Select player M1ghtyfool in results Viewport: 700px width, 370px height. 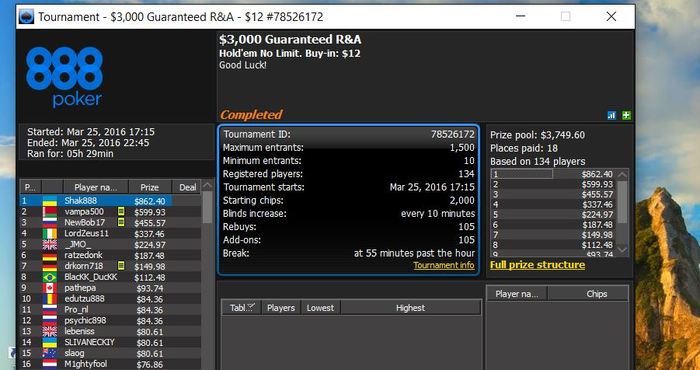pos(86,364)
